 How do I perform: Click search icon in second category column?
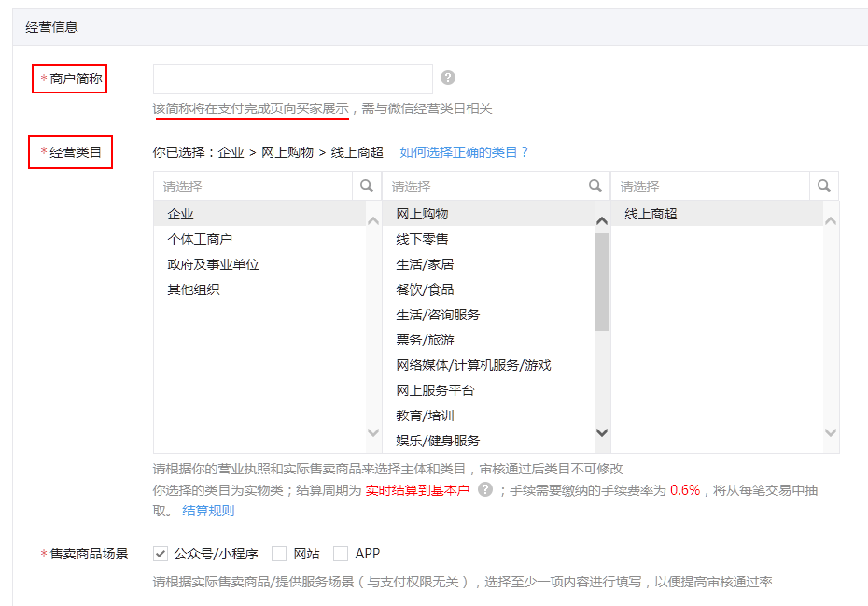(x=595, y=186)
